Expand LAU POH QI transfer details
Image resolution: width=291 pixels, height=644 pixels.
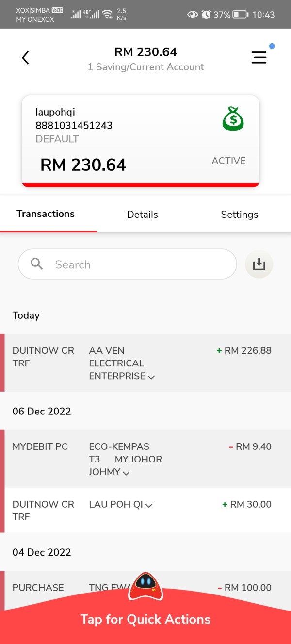click(149, 505)
